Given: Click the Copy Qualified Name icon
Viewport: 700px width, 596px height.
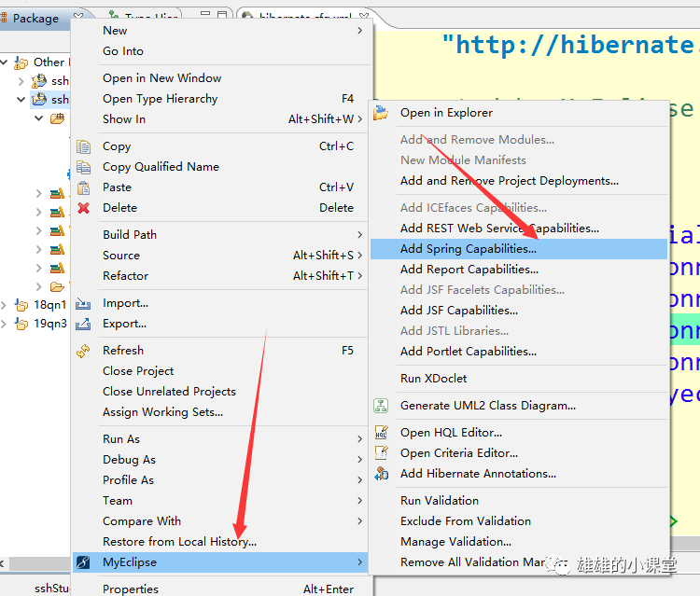Looking at the screenshot, I should (x=83, y=167).
